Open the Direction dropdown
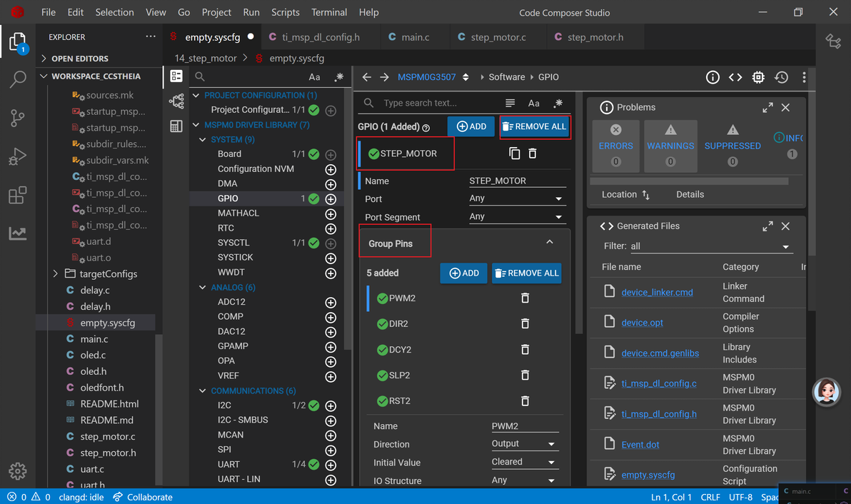 coord(524,444)
